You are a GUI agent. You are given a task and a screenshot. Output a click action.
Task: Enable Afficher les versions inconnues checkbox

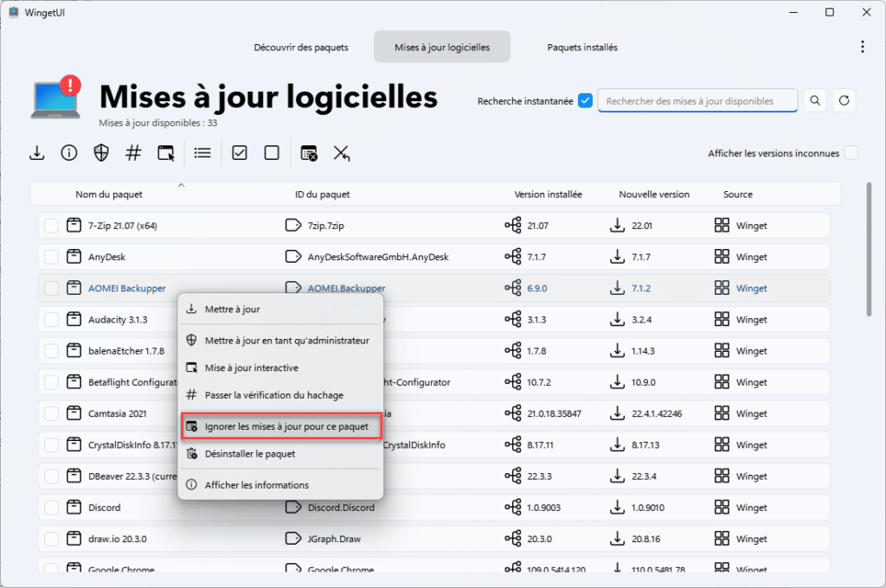[x=851, y=153]
